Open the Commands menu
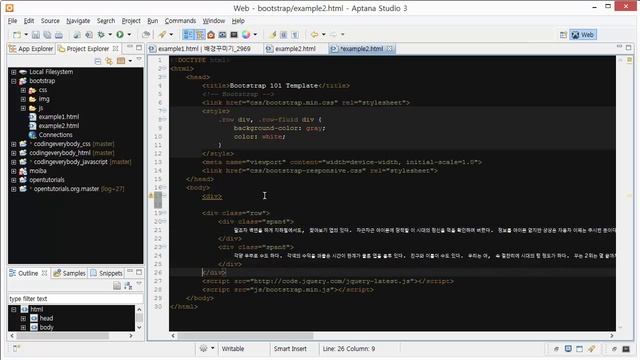Viewport: 640px width, 360px height. point(180,21)
